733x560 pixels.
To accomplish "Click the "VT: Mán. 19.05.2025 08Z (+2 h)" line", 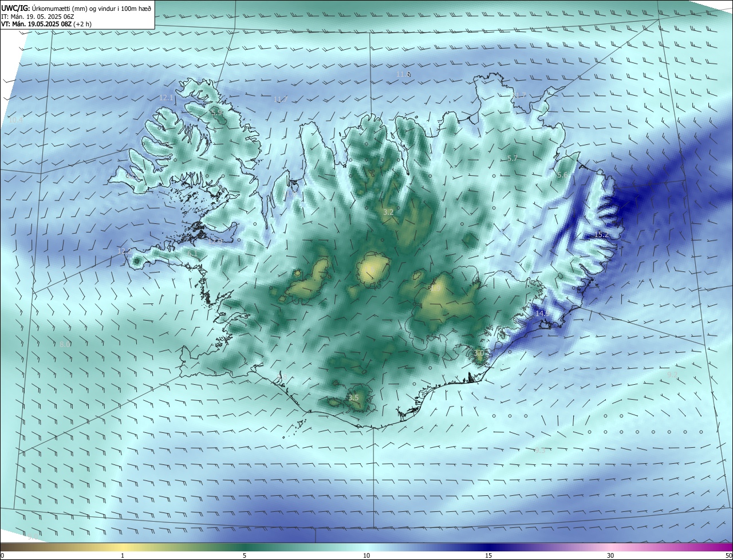I will [x=46, y=24].
